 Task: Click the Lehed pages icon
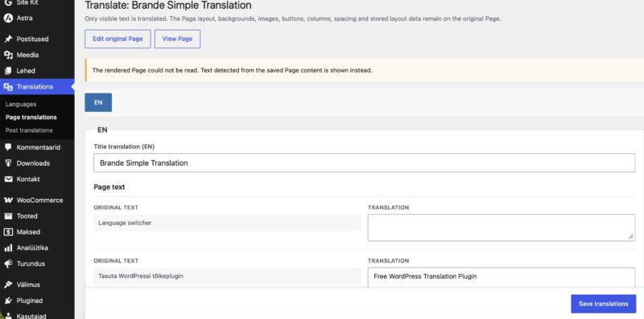[x=8, y=71]
